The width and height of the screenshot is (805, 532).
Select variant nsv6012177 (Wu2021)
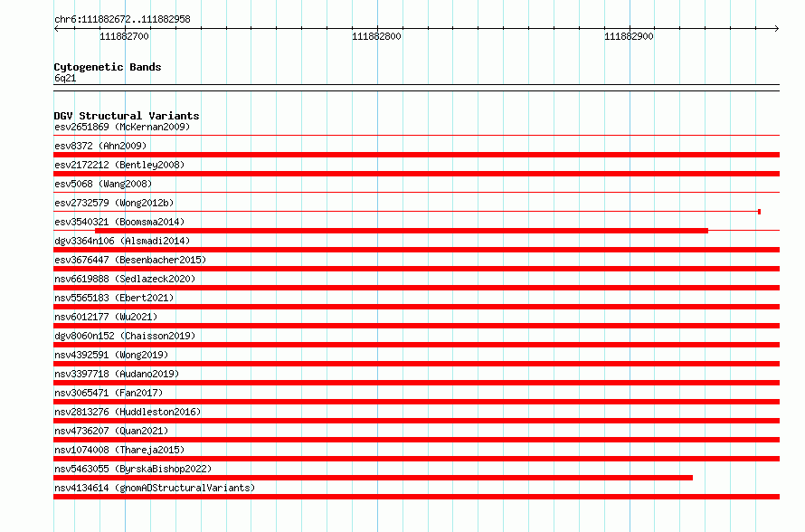point(106,317)
